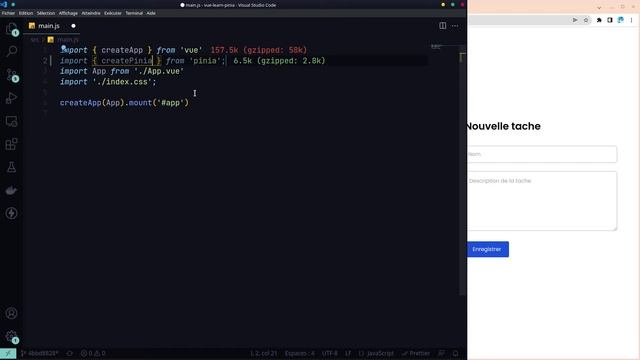Open the Extensions view in activity bar
Image resolution: width=640 pixels, height=360 pixels.
click(11, 144)
